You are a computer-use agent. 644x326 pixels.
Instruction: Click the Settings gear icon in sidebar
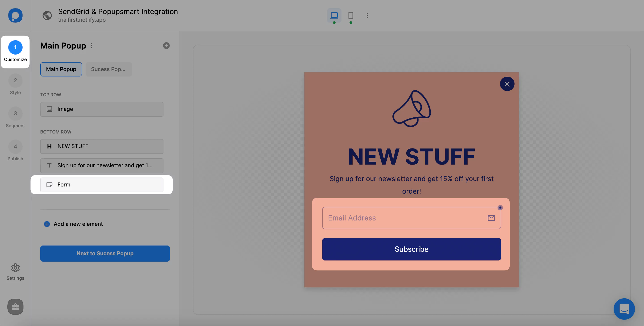(15, 268)
